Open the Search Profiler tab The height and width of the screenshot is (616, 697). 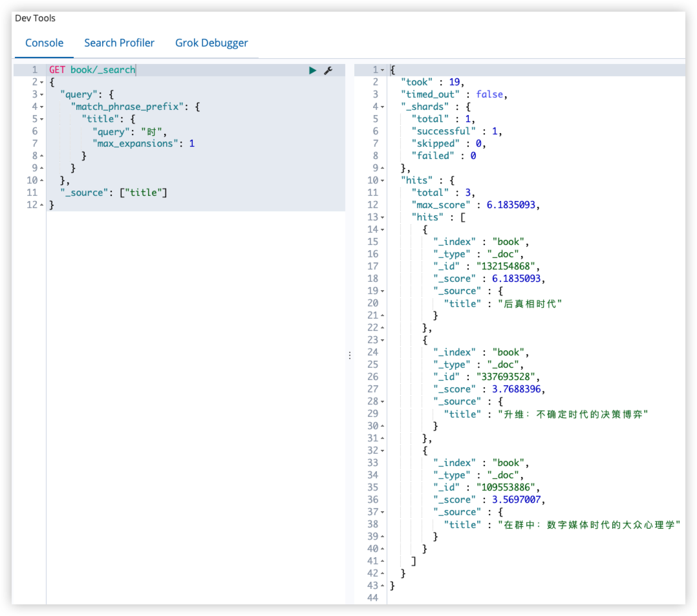tap(119, 43)
